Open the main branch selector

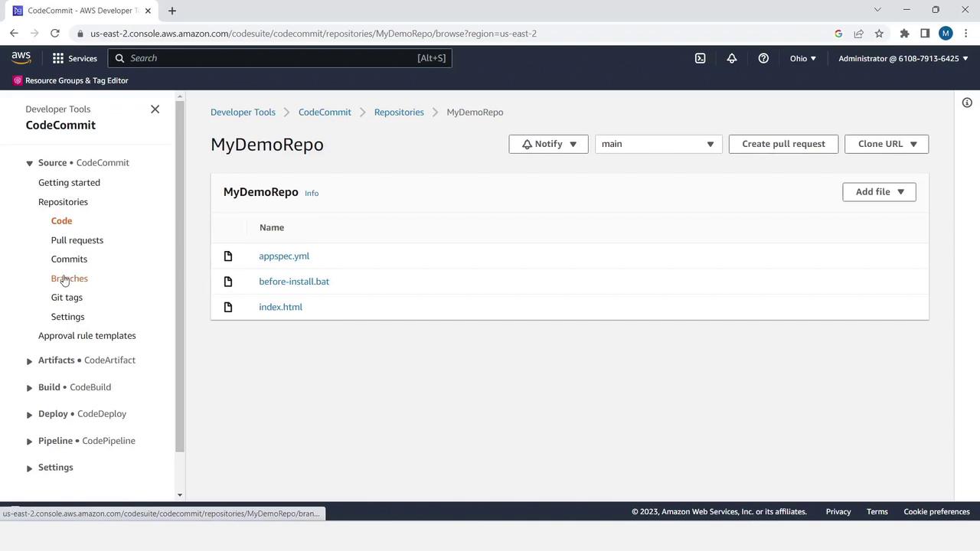(x=658, y=144)
